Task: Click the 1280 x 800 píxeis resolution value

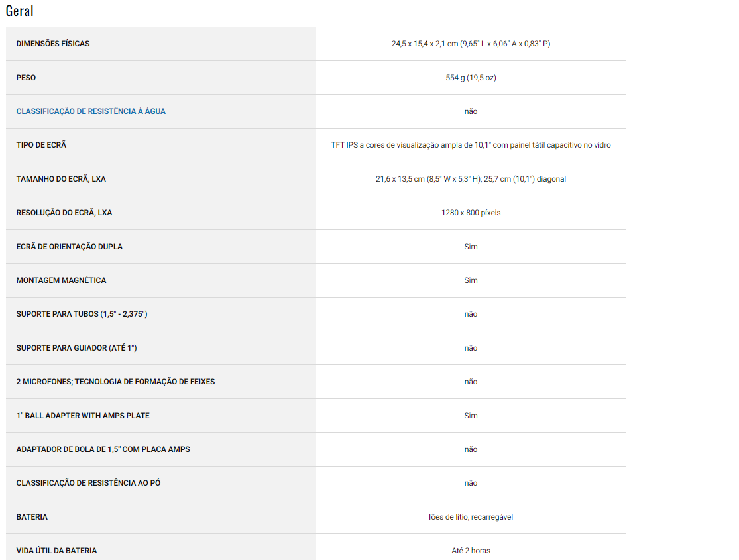Action: coord(471,213)
